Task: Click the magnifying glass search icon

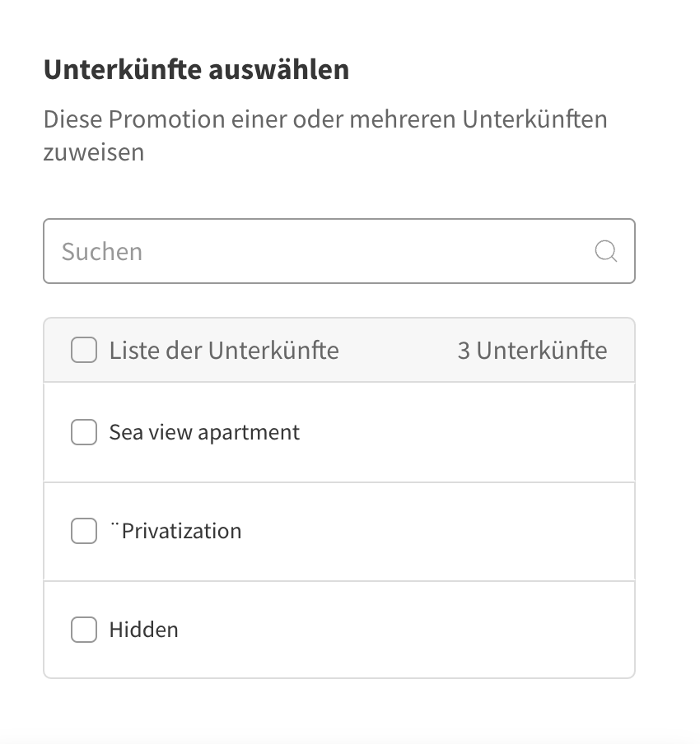Action: click(x=605, y=251)
